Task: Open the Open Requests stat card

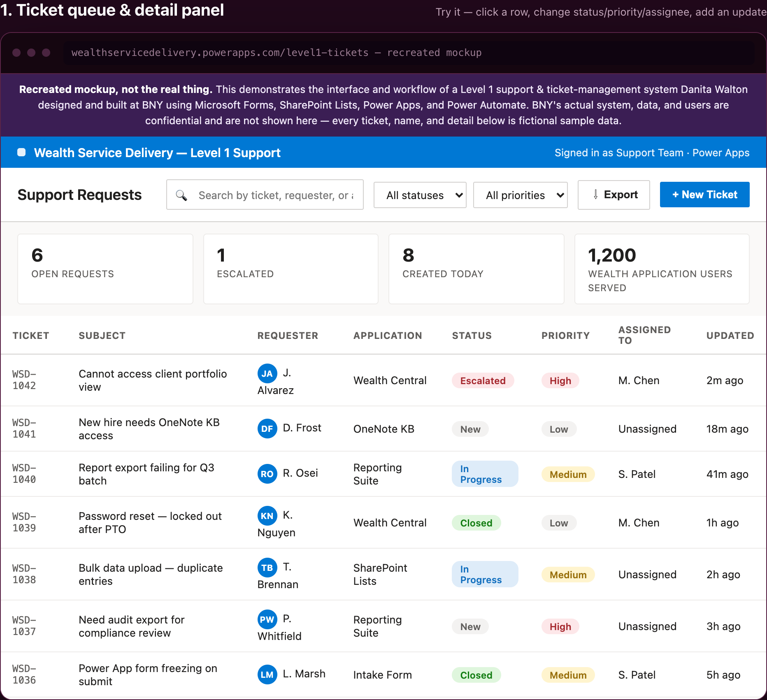Action: [x=105, y=269]
